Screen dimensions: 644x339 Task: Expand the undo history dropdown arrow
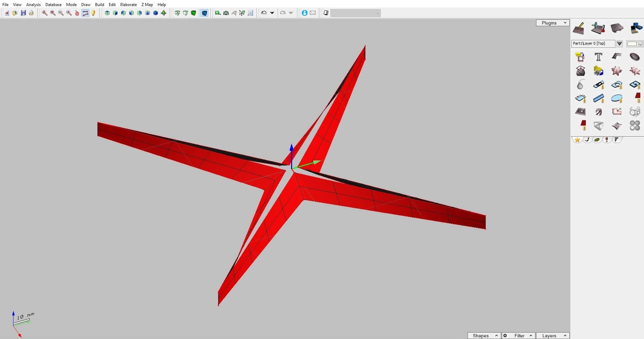(x=272, y=13)
